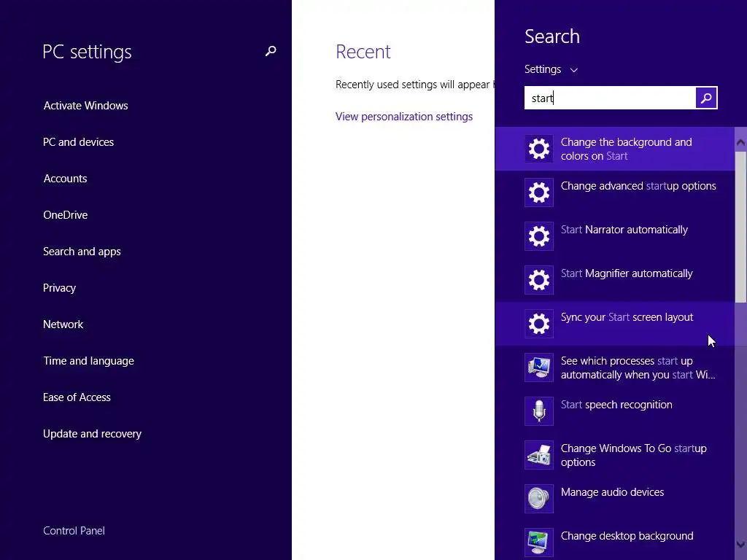Viewport: 747px width, 560px height.
Task: Select Ease of Access category
Action: (77, 397)
